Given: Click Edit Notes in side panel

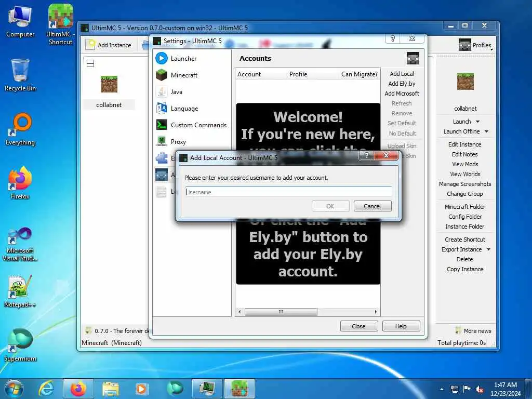Looking at the screenshot, I should click(x=465, y=154).
